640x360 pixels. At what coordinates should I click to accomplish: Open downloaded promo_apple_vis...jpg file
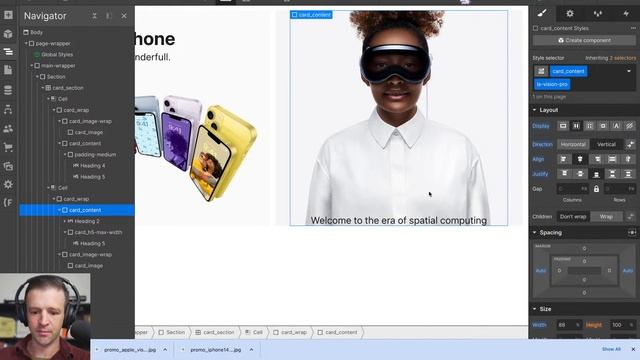pyautogui.click(x=129, y=350)
